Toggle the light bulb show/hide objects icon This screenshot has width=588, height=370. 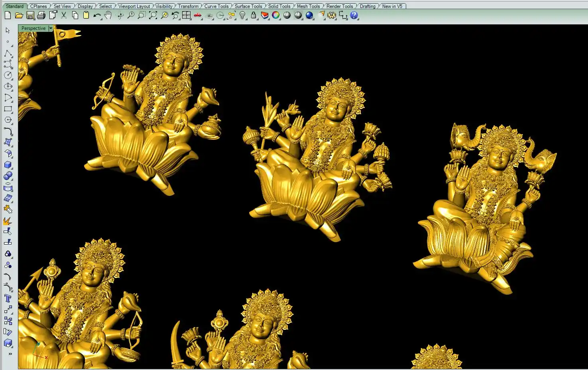pos(242,16)
